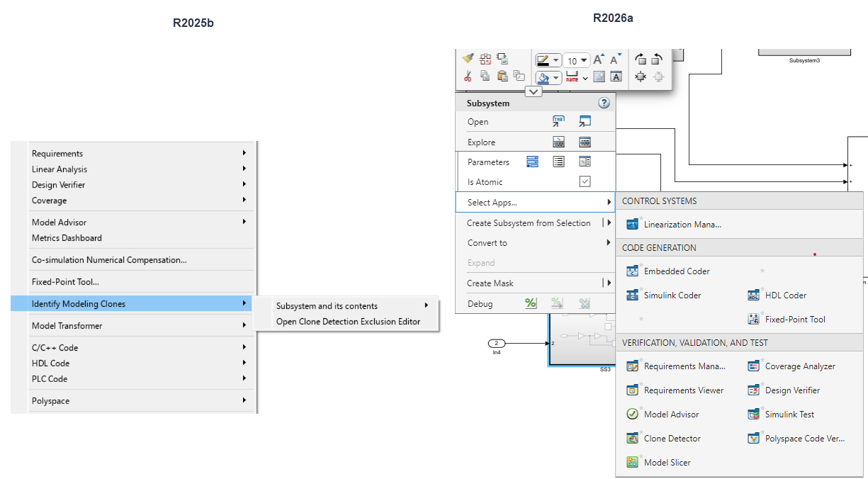Image resolution: width=868 pixels, height=479 pixels.
Task: Toggle the Is Atomic checkbox
Action: pyautogui.click(x=585, y=181)
